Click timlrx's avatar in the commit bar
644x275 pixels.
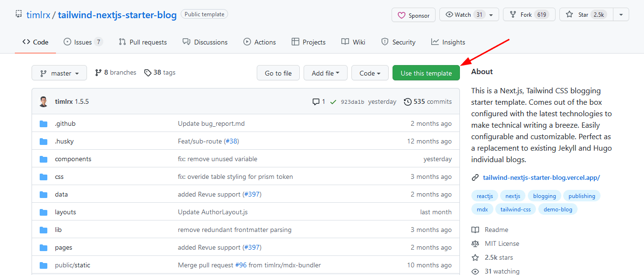[x=44, y=101]
